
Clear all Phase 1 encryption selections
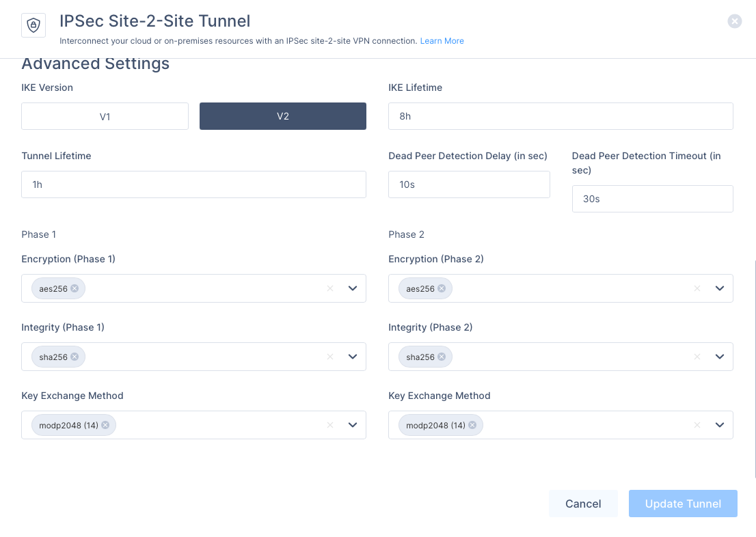click(330, 288)
